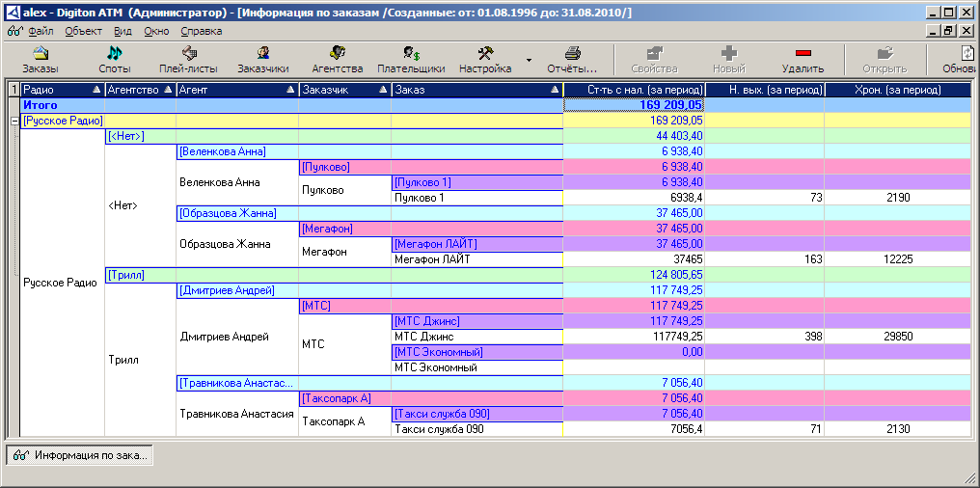Select the [Трилл] agency group row
The height and width of the screenshot is (488, 980).
tap(537, 275)
